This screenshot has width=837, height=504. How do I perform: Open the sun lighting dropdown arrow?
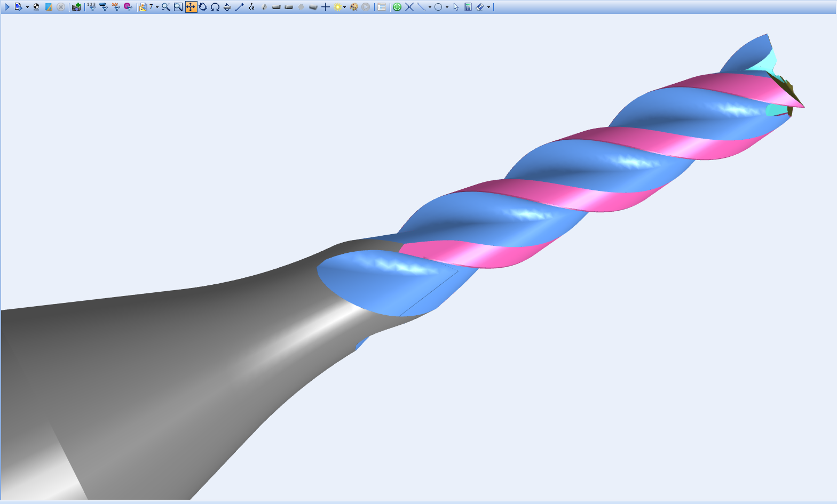(345, 7)
